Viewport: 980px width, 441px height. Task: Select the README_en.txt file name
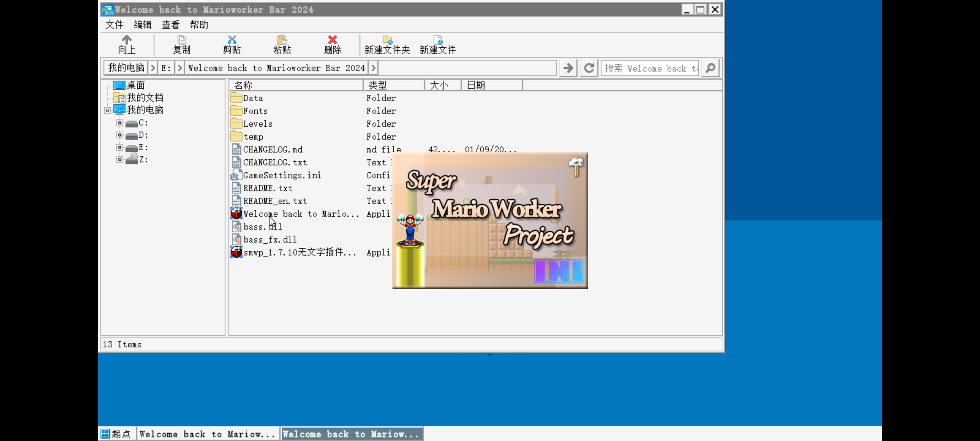coord(275,201)
